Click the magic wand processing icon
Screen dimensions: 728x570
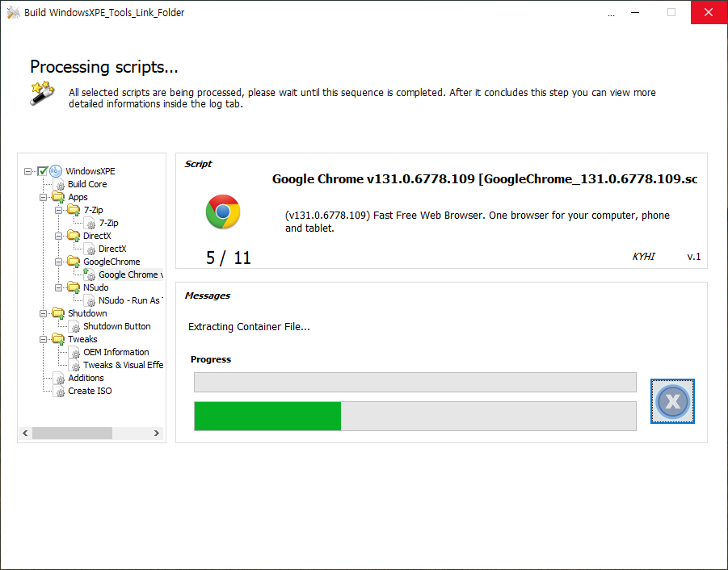[42, 93]
